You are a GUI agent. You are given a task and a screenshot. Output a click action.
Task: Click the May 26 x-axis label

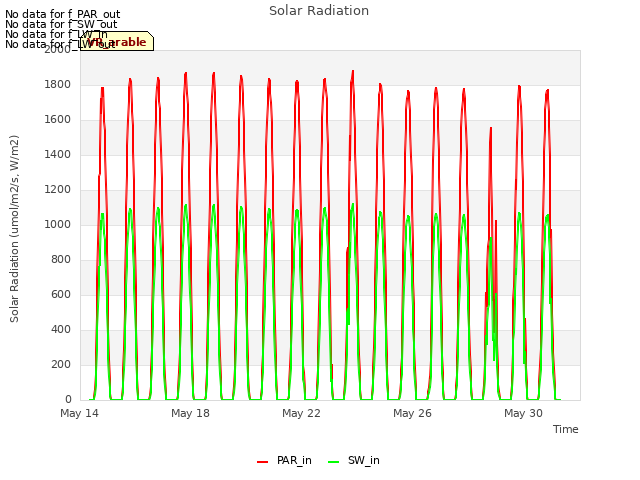point(412,413)
